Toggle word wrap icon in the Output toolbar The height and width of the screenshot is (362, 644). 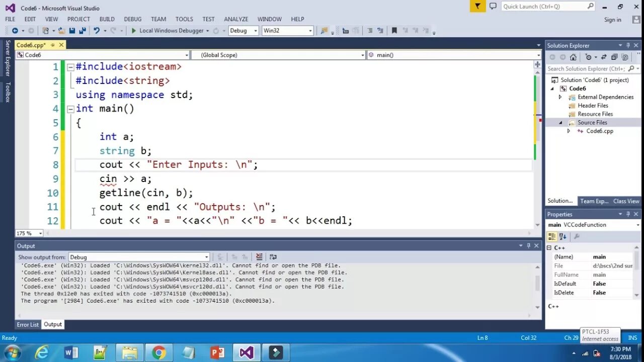(x=273, y=257)
